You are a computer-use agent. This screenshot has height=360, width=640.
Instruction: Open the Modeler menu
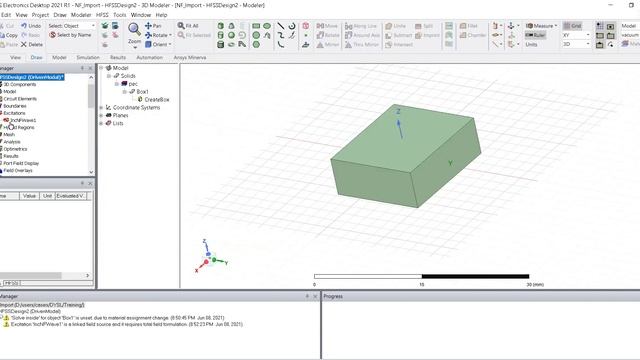[81, 15]
